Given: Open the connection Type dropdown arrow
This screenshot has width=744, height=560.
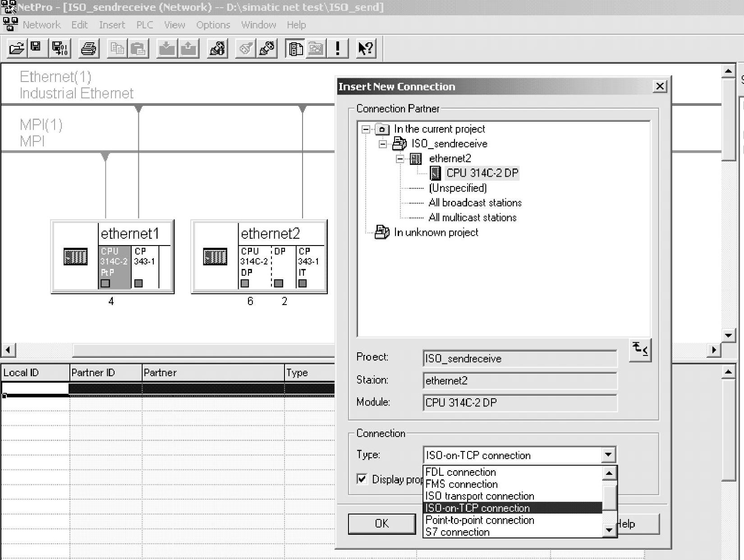Looking at the screenshot, I should tap(608, 455).
